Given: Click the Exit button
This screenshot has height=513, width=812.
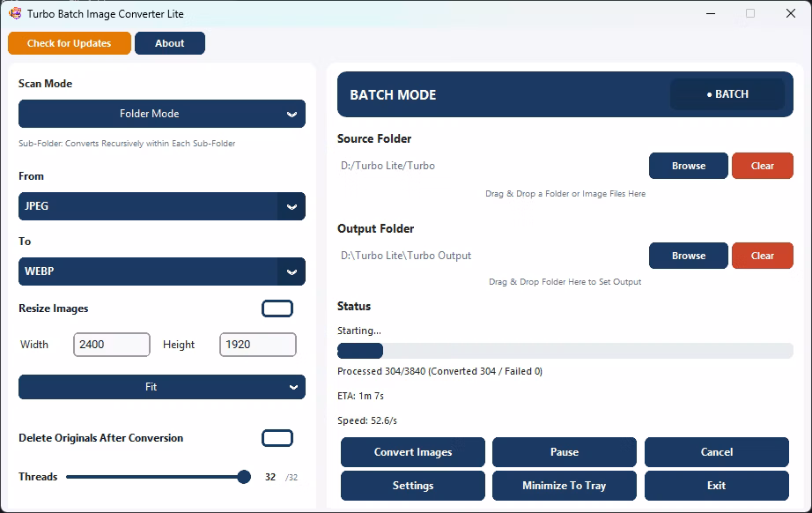Looking at the screenshot, I should click(717, 486).
